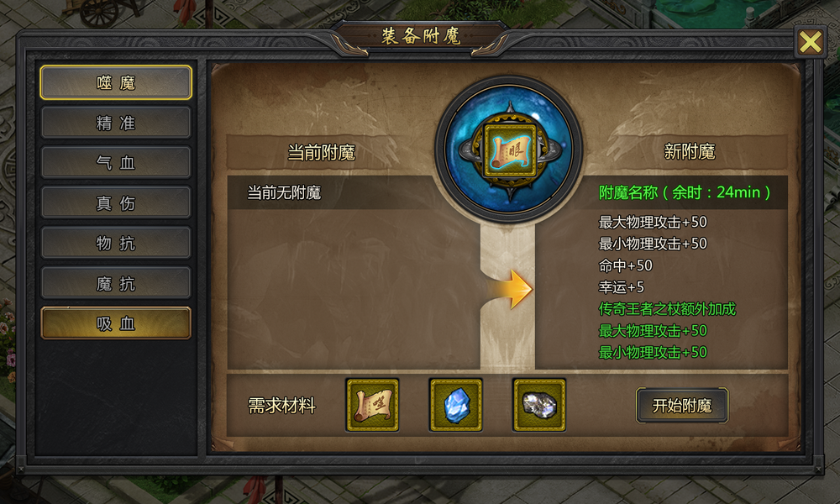Click the scroll material icon in 需求材料

point(372,405)
